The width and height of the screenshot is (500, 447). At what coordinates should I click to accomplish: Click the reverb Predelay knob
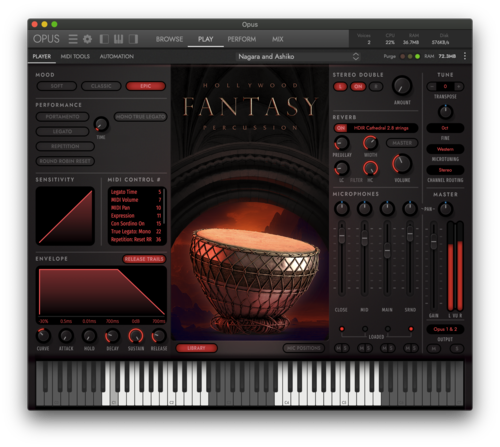(342, 143)
